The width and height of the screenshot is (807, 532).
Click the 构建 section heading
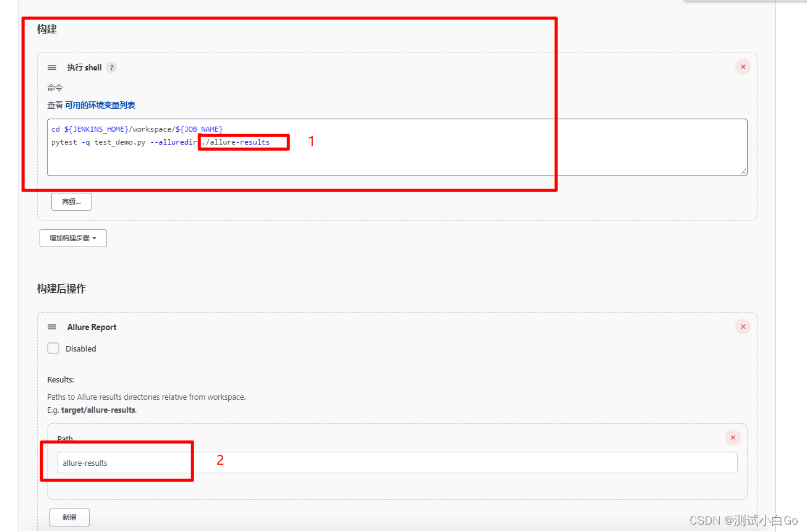tap(47, 29)
